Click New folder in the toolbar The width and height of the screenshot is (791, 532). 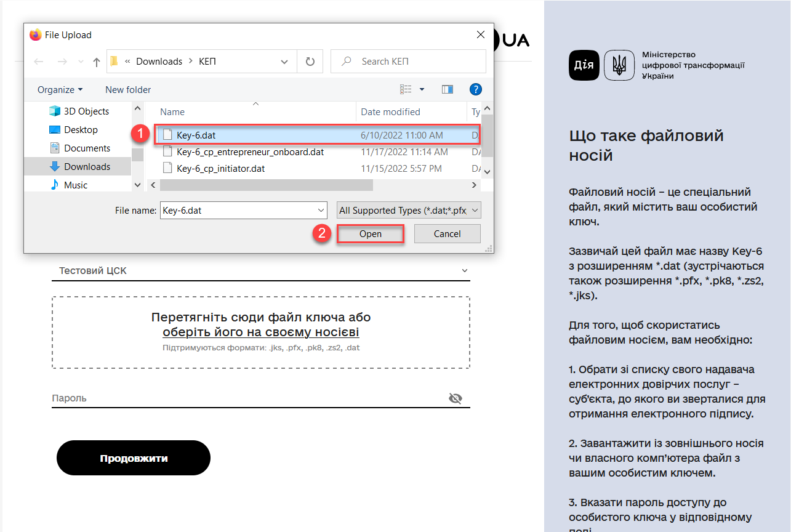[128, 89]
